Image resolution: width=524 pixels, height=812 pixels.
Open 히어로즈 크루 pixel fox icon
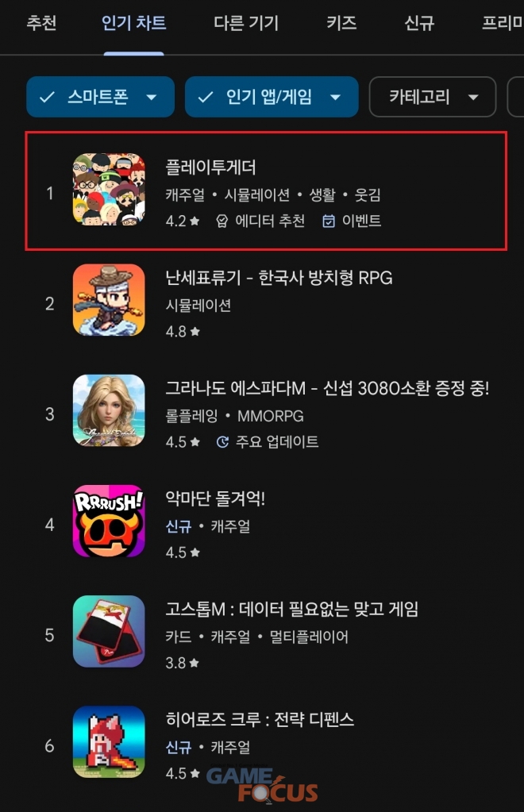[109, 741]
